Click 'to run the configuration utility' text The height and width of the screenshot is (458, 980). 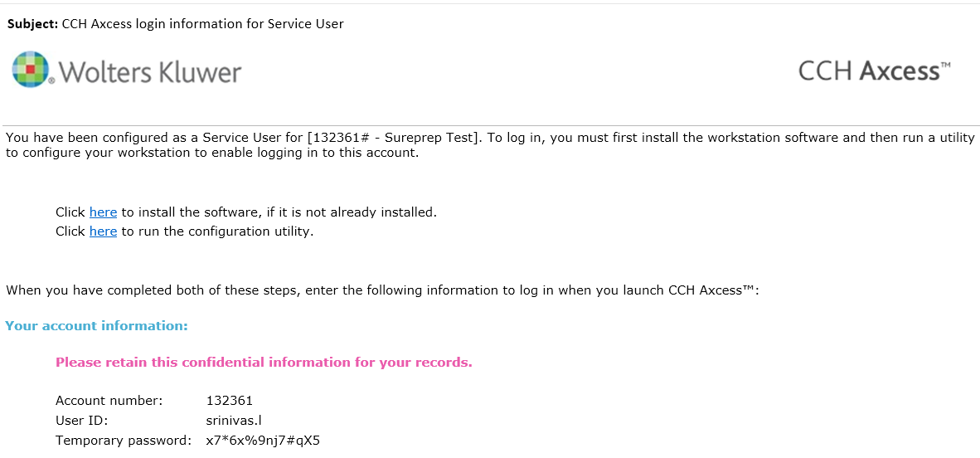click(x=217, y=231)
